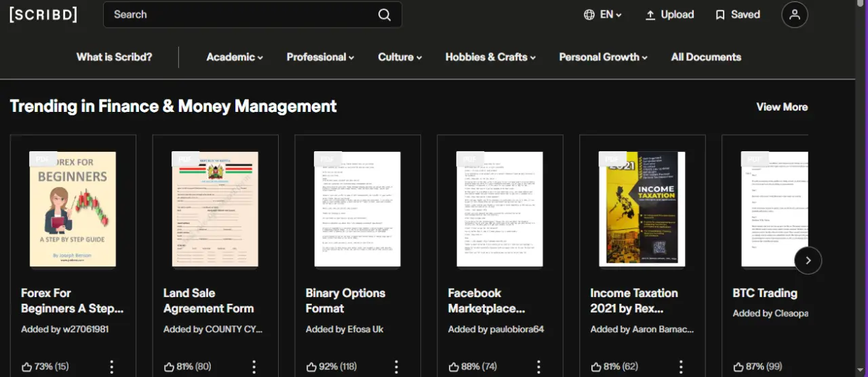The image size is (868, 377).
Task: Open more options for Income Taxation 2021
Action: pos(682,367)
